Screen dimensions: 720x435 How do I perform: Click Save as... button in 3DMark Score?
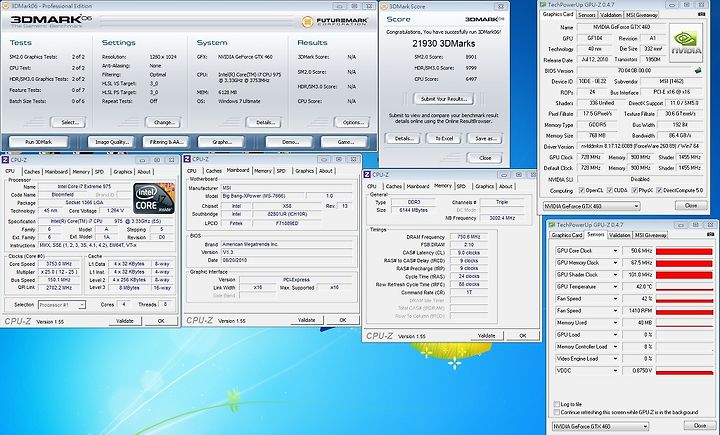(485, 139)
